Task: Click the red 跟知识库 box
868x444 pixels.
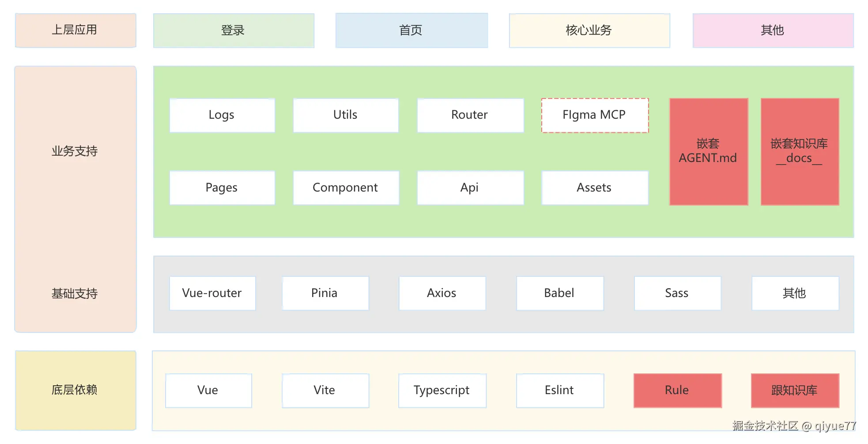Action: pos(795,391)
